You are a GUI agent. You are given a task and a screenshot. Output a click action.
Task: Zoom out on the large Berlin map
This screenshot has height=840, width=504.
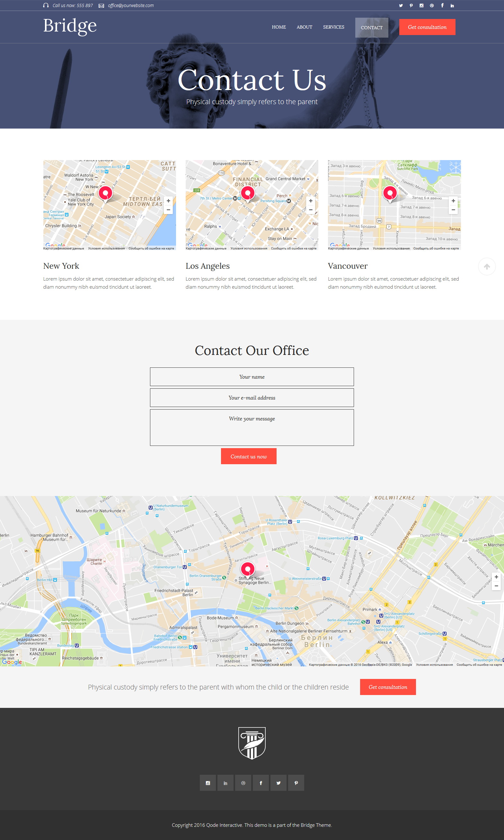click(496, 586)
